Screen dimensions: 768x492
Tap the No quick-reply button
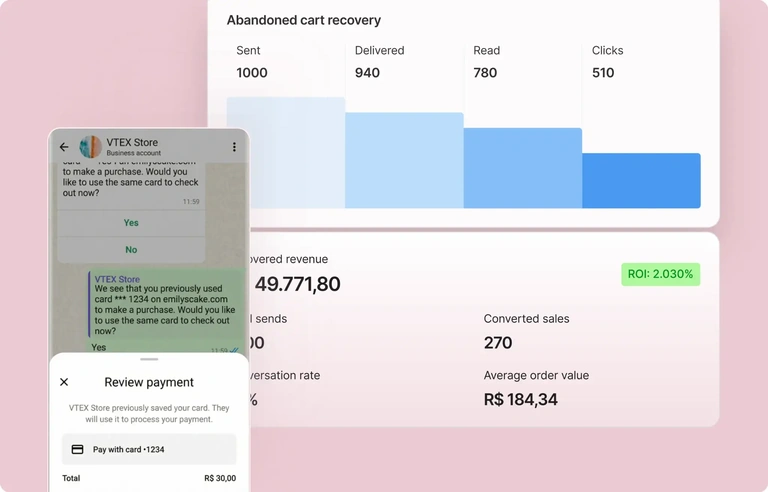click(131, 249)
